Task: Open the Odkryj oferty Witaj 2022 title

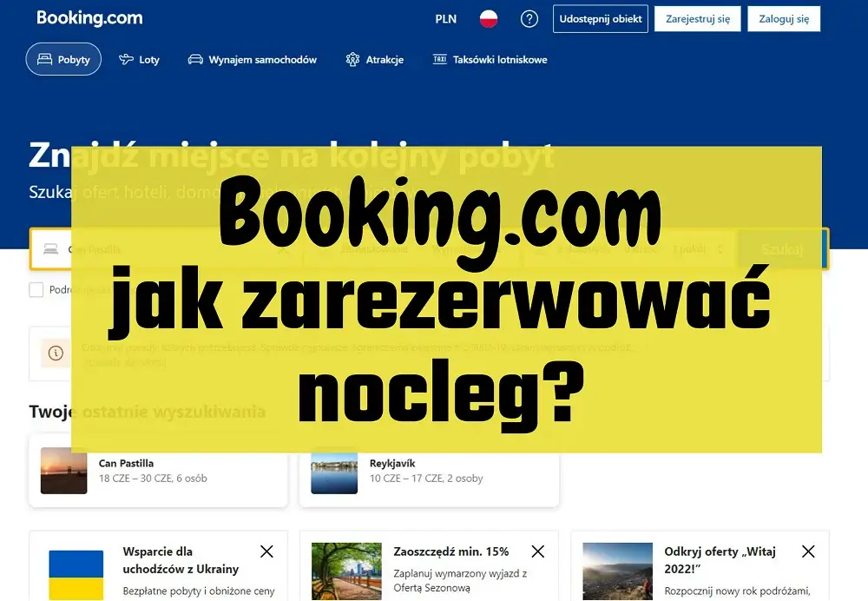Action: (x=720, y=560)
